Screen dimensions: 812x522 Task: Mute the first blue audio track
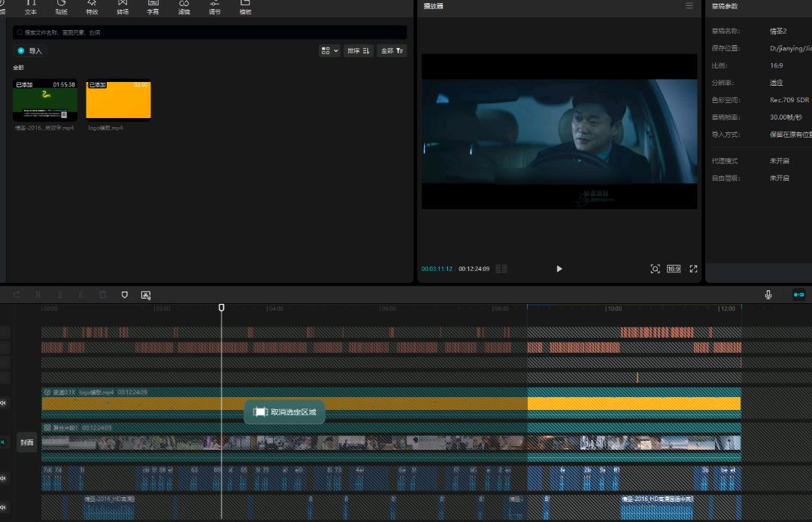click(x=4, y=478)
